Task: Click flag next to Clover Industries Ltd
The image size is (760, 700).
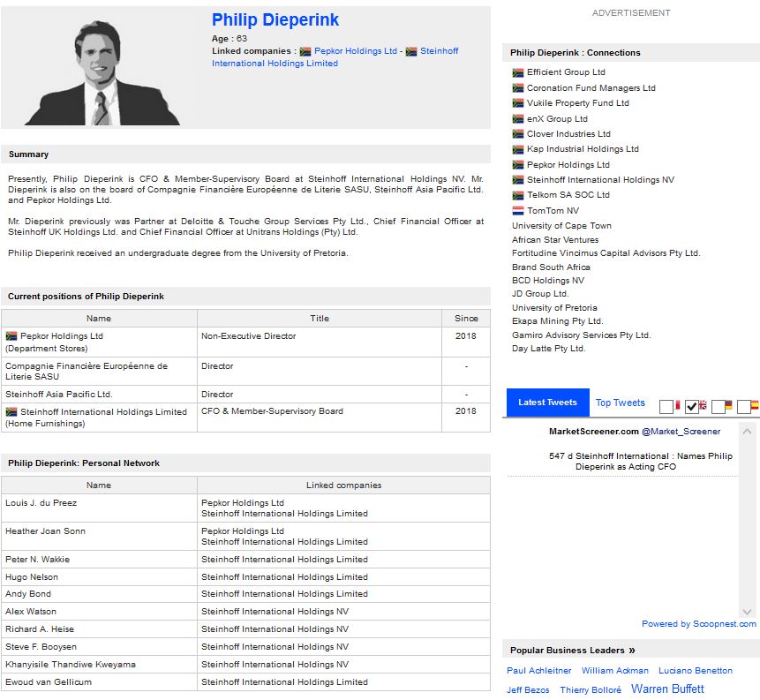Action: [517, 134]
